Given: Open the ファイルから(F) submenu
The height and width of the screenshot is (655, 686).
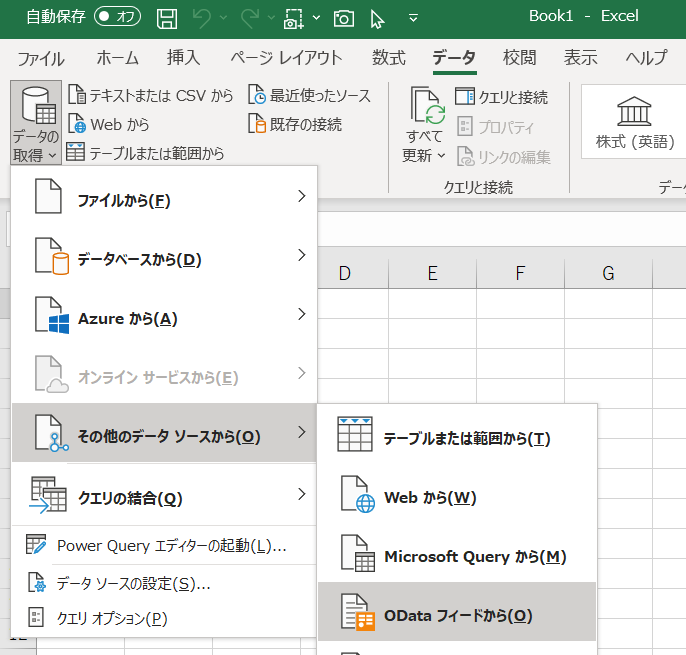Looking at the screenshot, I should (164, 197).
